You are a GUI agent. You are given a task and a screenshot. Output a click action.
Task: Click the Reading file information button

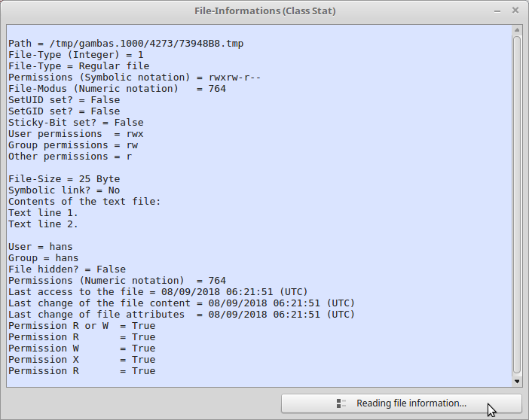coord(401,403)
